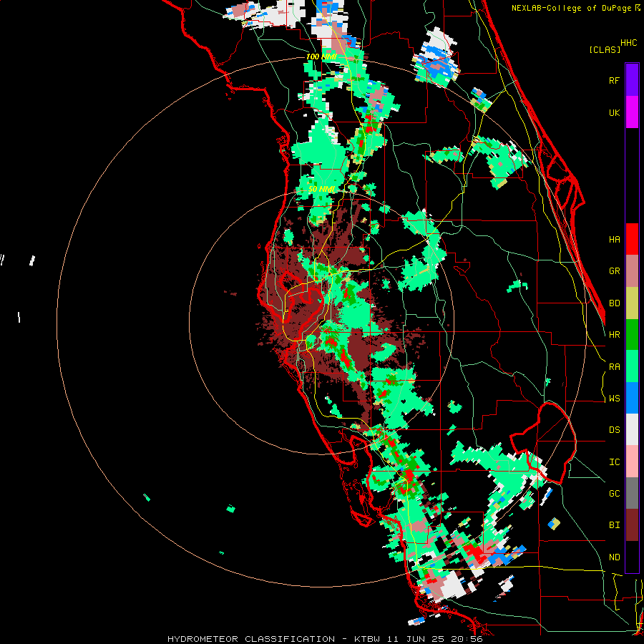Click the magenta UK legend color block
Image resolution: width=644 pixels, height=644 pixels.
[632, 112]
